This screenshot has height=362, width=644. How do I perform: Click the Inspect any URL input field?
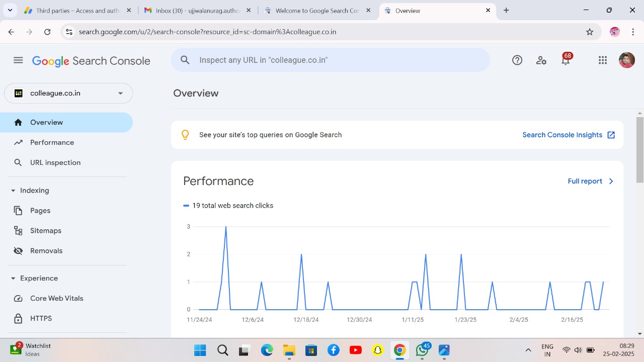coord(330,60)
